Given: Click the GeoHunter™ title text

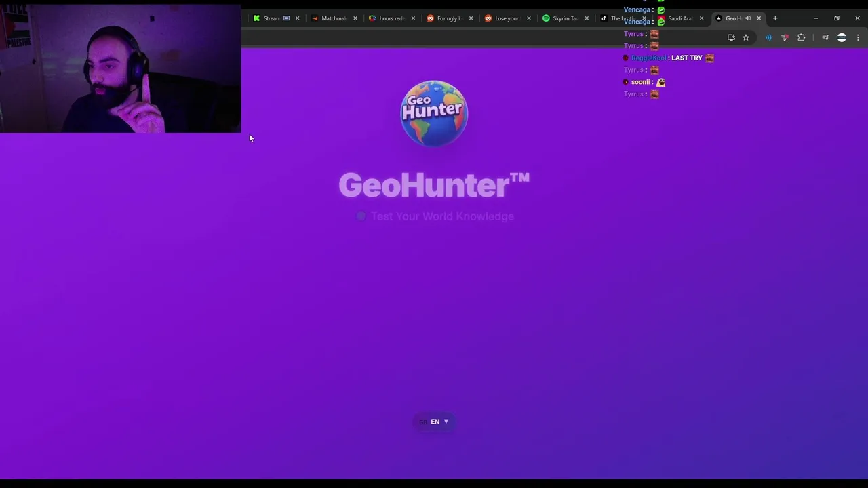Looking at the screenshot, I should coord(434,185).
